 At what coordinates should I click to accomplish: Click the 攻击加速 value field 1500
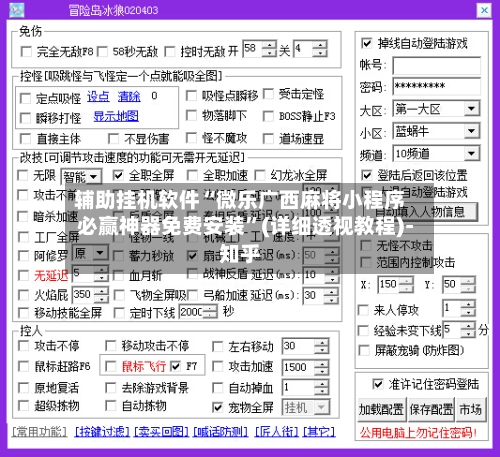(306, 367)
